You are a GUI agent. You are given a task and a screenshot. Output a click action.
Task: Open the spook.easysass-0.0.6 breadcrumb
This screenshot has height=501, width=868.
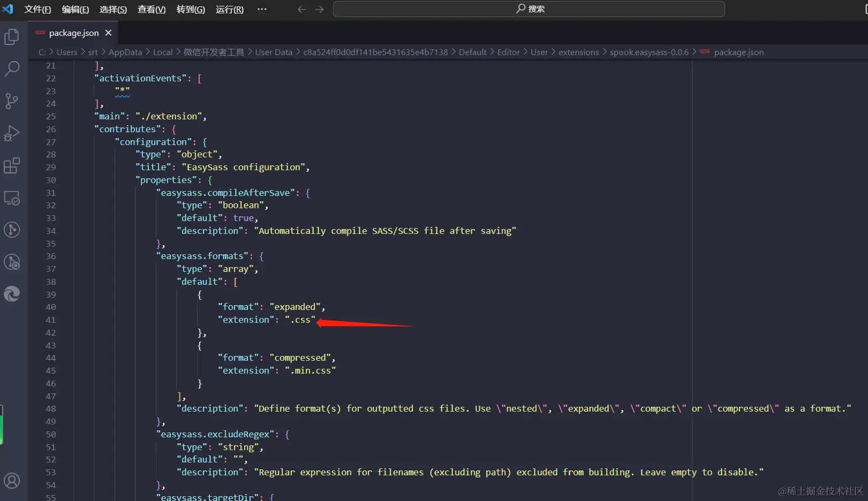click(650, 52)
